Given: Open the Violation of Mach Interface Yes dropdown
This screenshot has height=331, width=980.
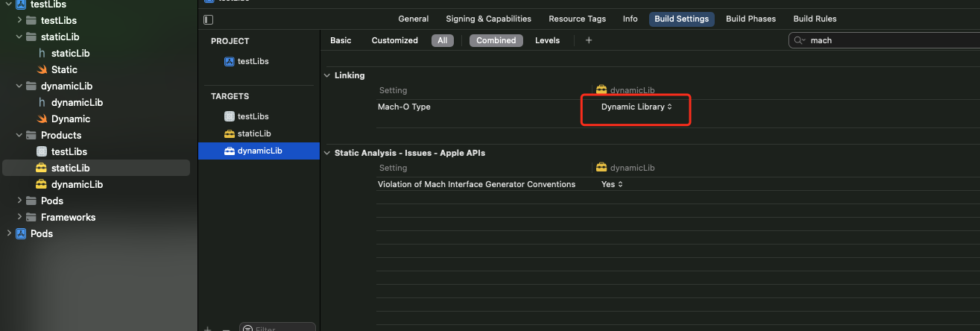Looking at the screenshot, I should click(612, 184).
